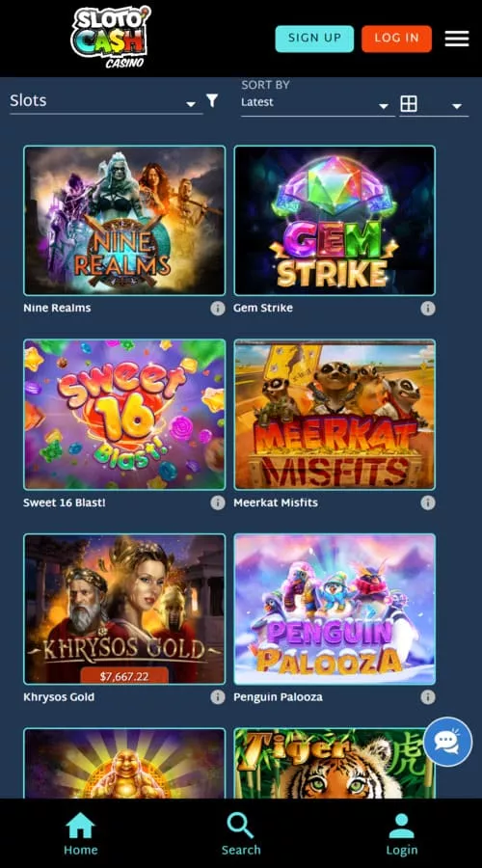Open the Sort By Latest dropdown
482x868 pixels.
317,103
